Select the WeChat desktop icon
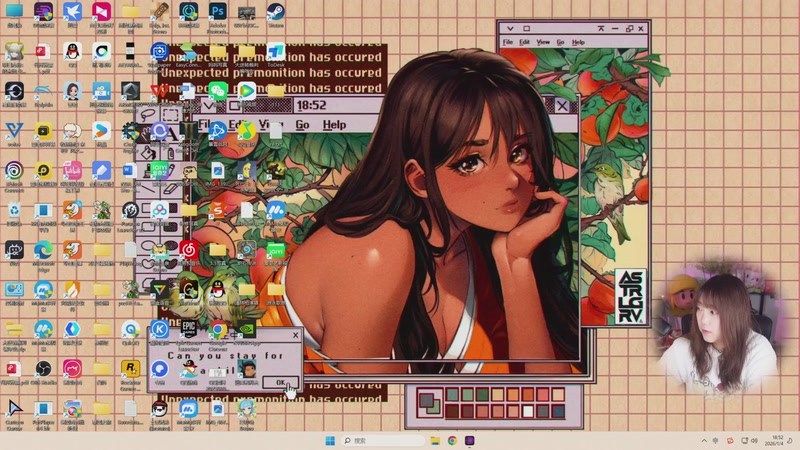Viewport: 800px width, 450px height. point(217,91)
